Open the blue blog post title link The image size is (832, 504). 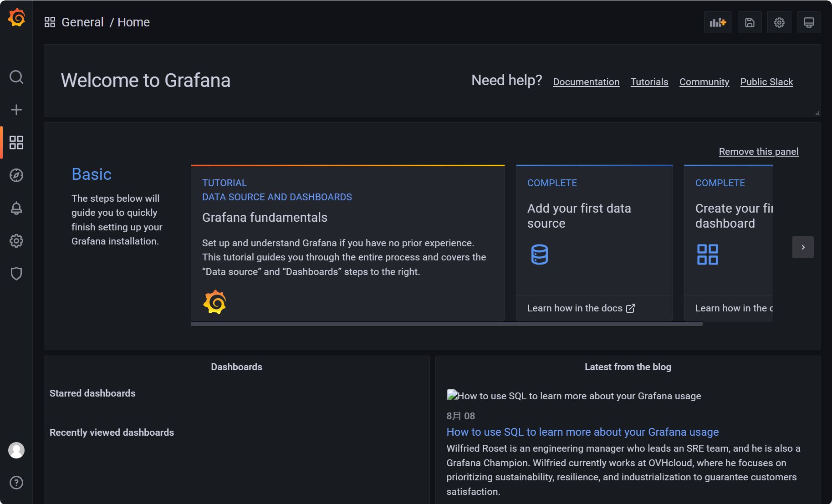tap(582, 432)
